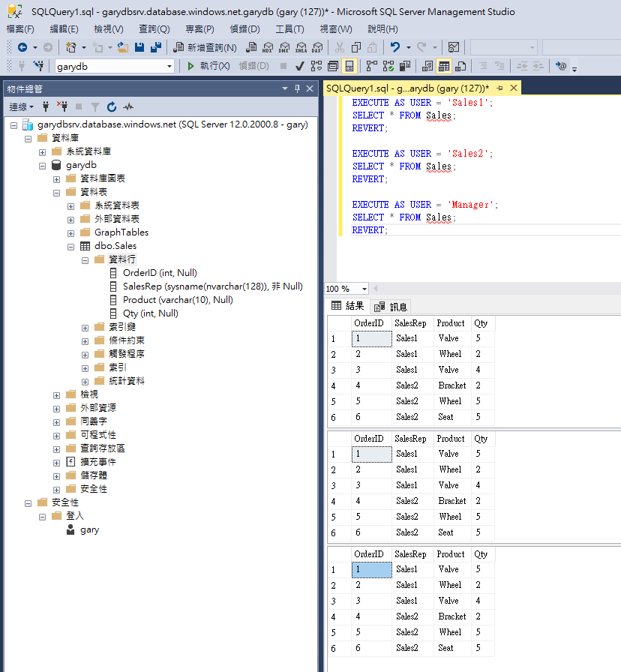Click the 'Manager' string in query editor
621x672 pixels.
(470, 205)
